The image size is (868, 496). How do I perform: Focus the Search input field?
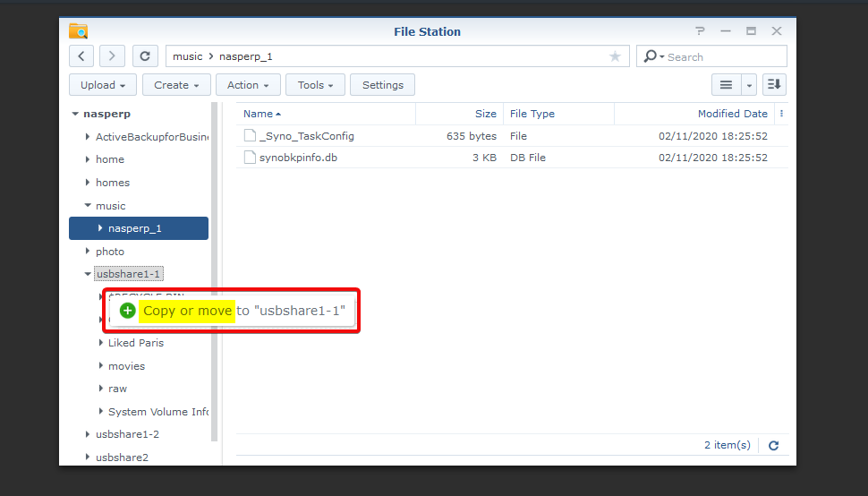[x=724, y=56]
